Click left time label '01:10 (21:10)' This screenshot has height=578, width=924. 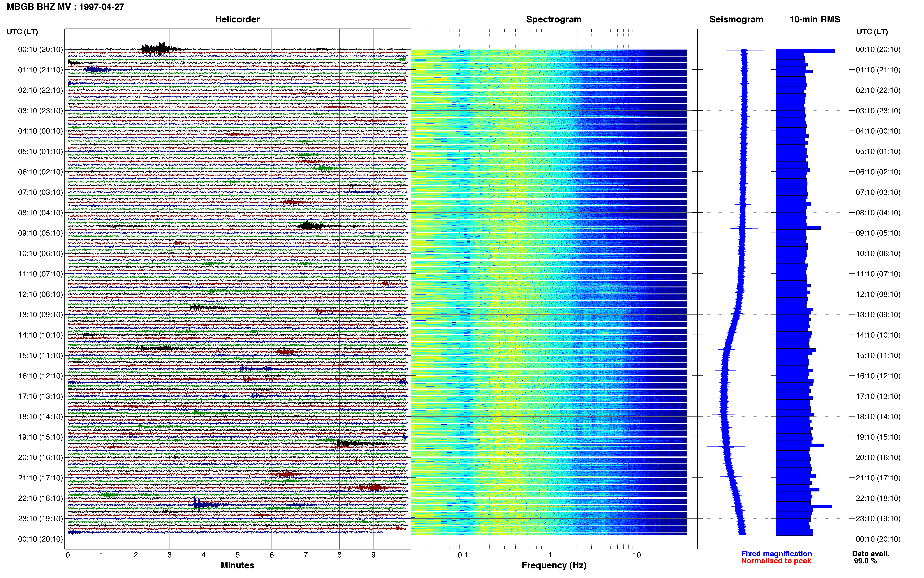coord(40,70)
